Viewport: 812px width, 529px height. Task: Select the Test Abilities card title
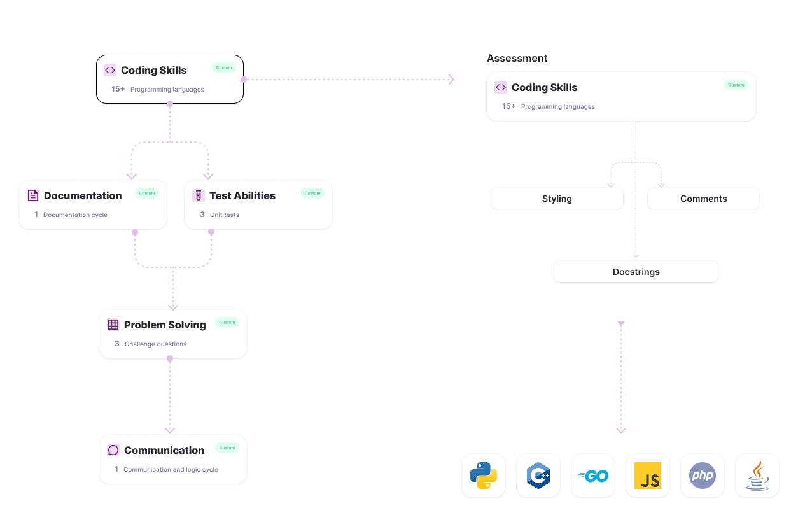click(x=242, y=195)
